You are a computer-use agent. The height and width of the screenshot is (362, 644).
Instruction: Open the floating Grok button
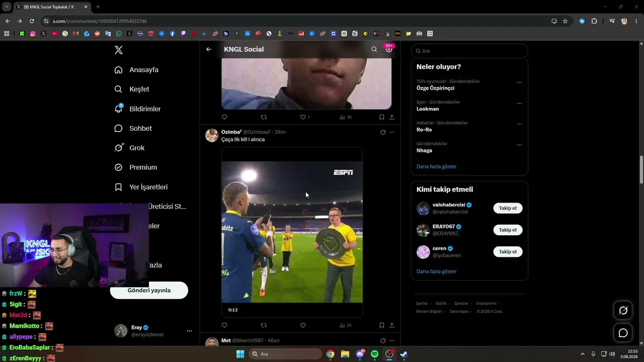coord(623,311)
